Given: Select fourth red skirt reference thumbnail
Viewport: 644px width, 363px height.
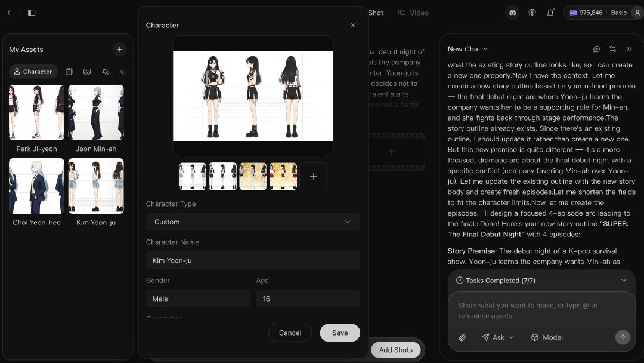Looking at the screenshot, I should [x=283, y=176].
